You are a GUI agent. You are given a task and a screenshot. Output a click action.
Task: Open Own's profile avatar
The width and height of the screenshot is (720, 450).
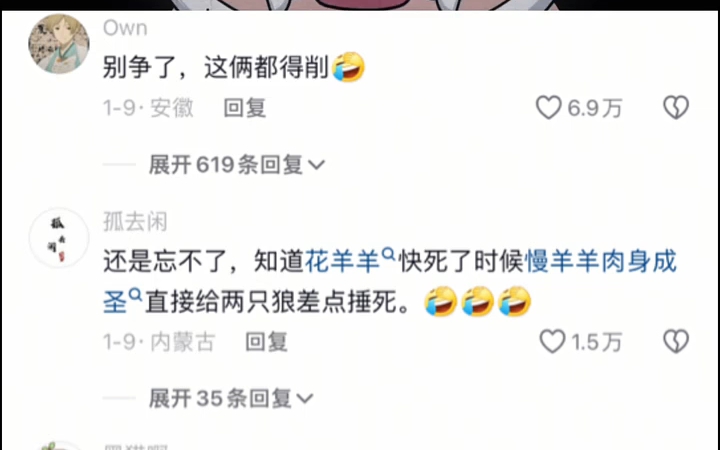click(x=59, y=44)
